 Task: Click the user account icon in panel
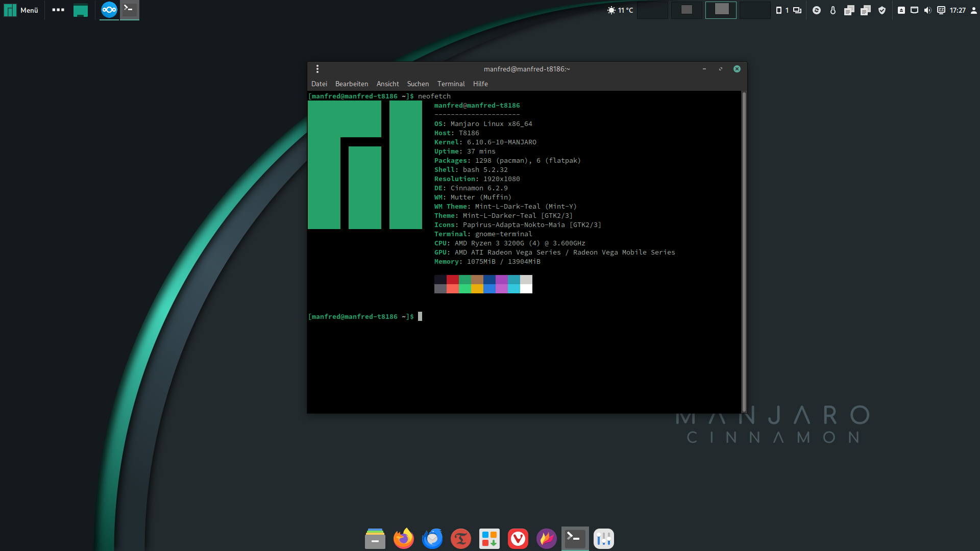click(x=973, y=10)
